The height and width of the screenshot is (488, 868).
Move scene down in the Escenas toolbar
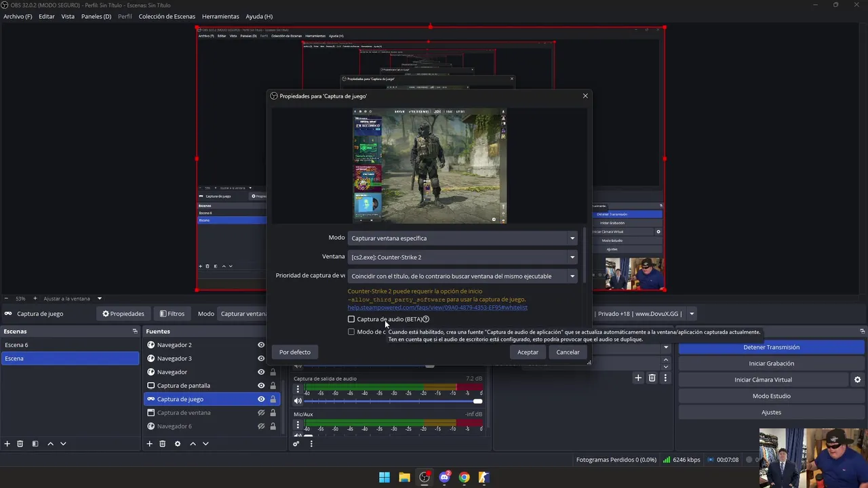pos(63,443)
